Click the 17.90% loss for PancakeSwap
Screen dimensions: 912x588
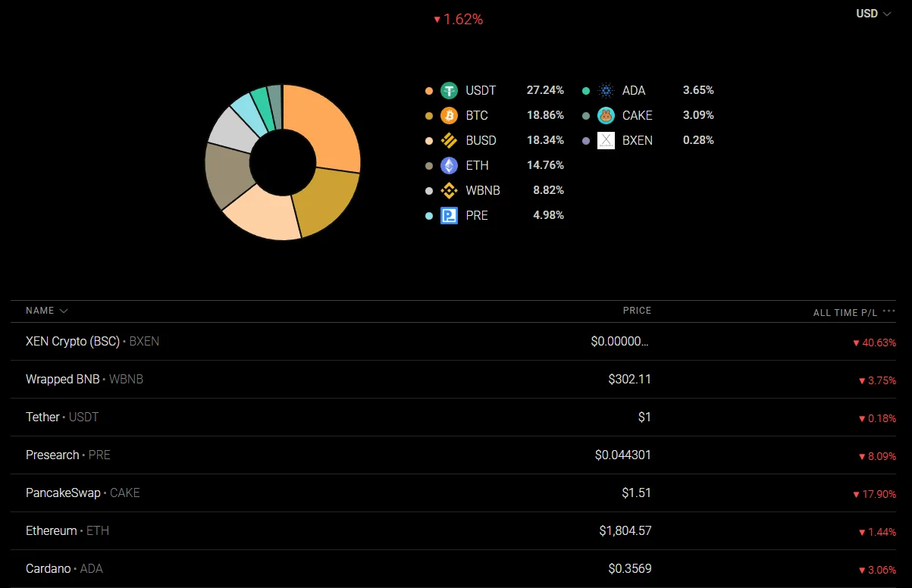(x=874, y=494)
